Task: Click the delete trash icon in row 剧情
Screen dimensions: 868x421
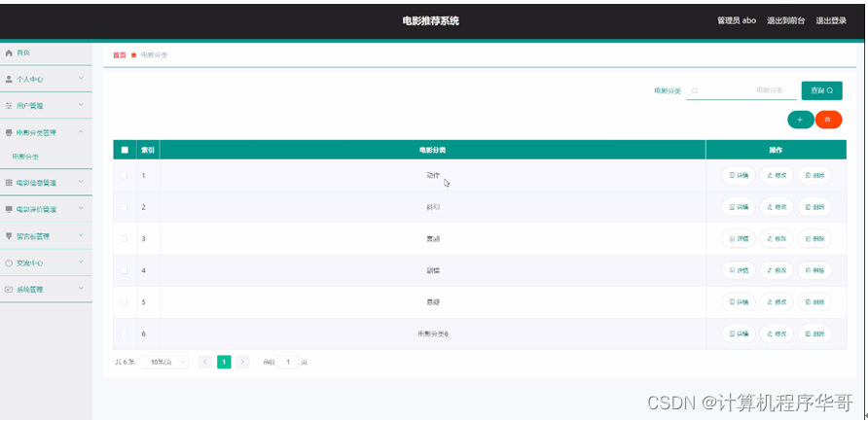Action: tap(808, 270)
